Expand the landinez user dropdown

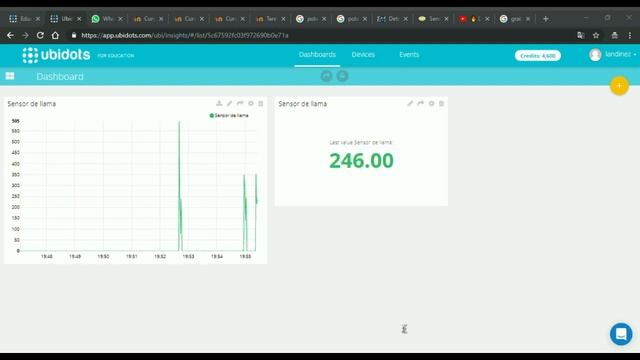620,54
